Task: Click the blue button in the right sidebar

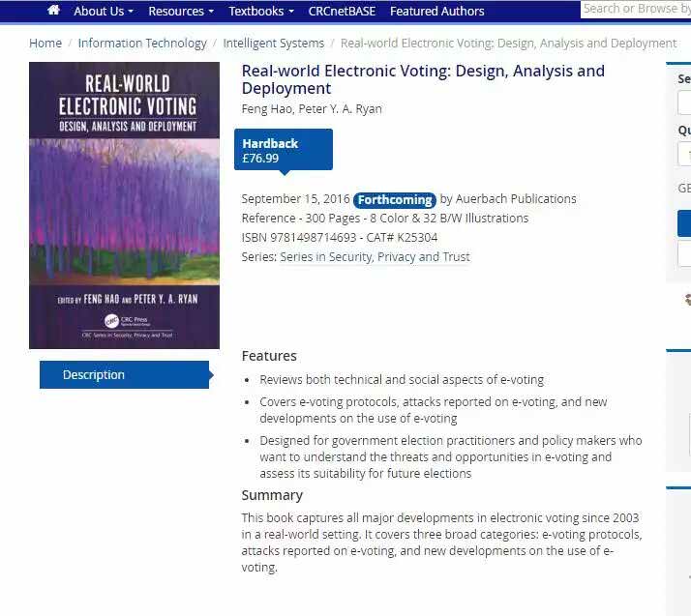Action: pos(684,223)
